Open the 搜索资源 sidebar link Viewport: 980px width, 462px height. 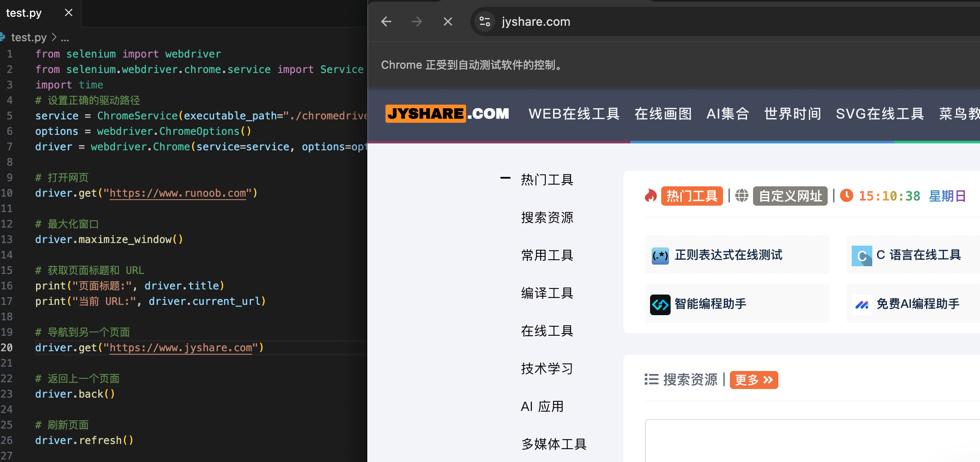pos(547,218)
